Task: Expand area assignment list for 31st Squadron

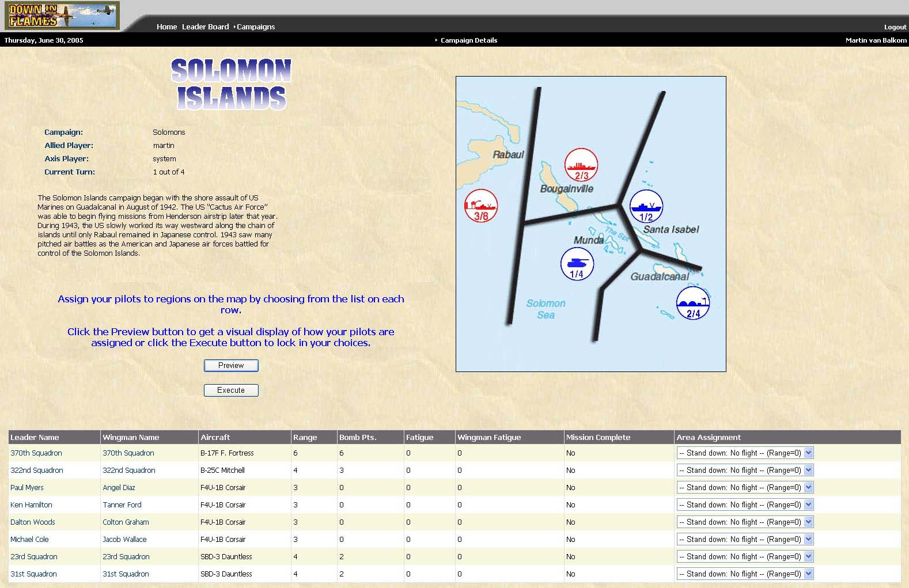Action: coord(745,574)
